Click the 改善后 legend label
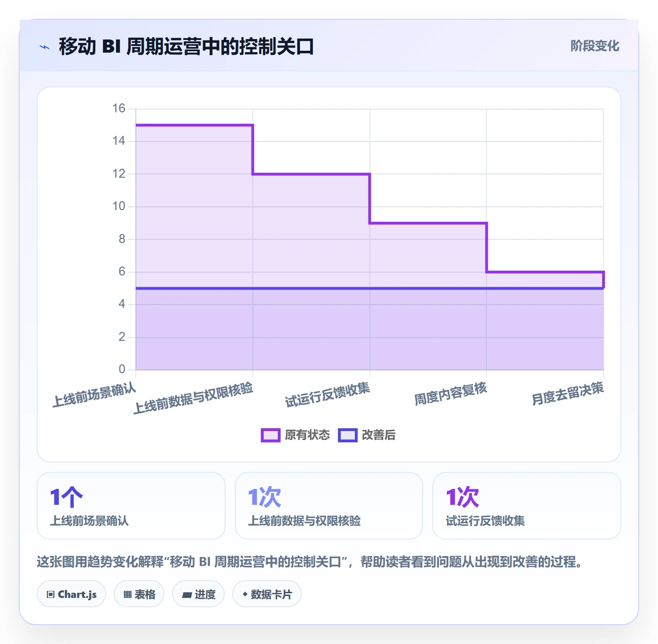Screen dimensions: 658x644 379,435
